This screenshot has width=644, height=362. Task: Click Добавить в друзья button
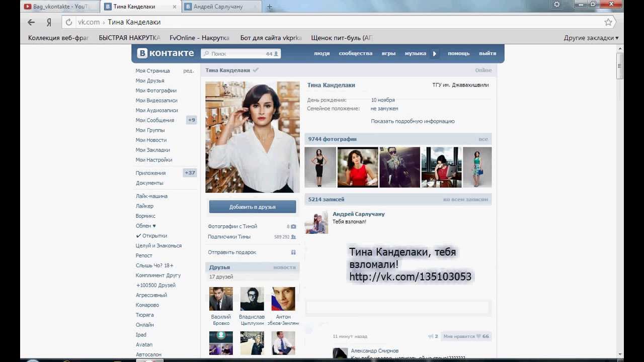pyautogui.click(x=253, y=207)
